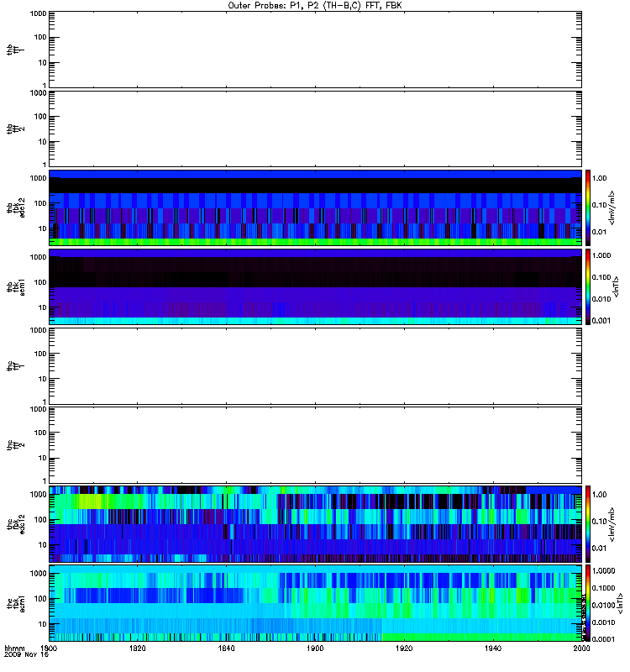Click the thc fbk edc12 spectrogram panel
This screenshot has width=630, height=672.
tap(315, 524)
